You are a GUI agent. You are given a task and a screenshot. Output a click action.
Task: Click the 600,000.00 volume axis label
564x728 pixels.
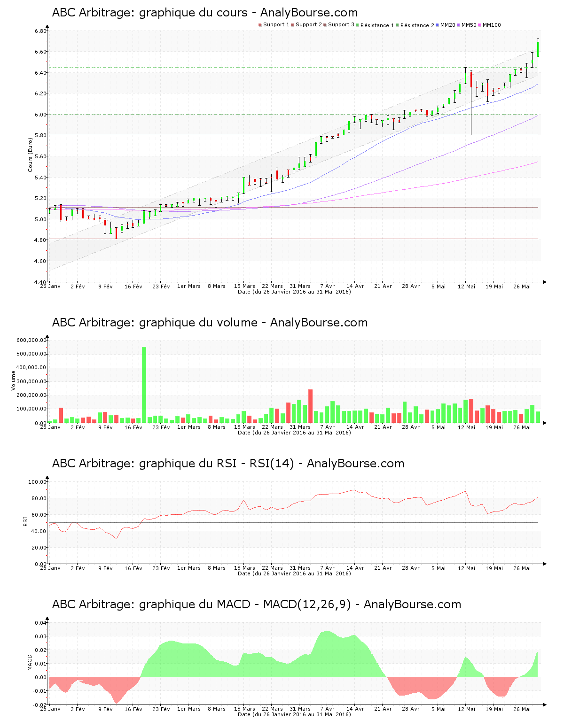(31, 340)
